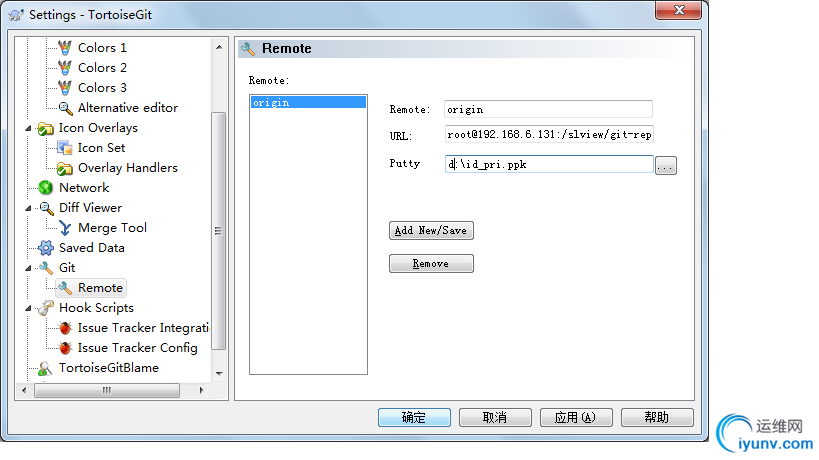Click the tree vertical scrollbar thumb

[x=219, y=230]
